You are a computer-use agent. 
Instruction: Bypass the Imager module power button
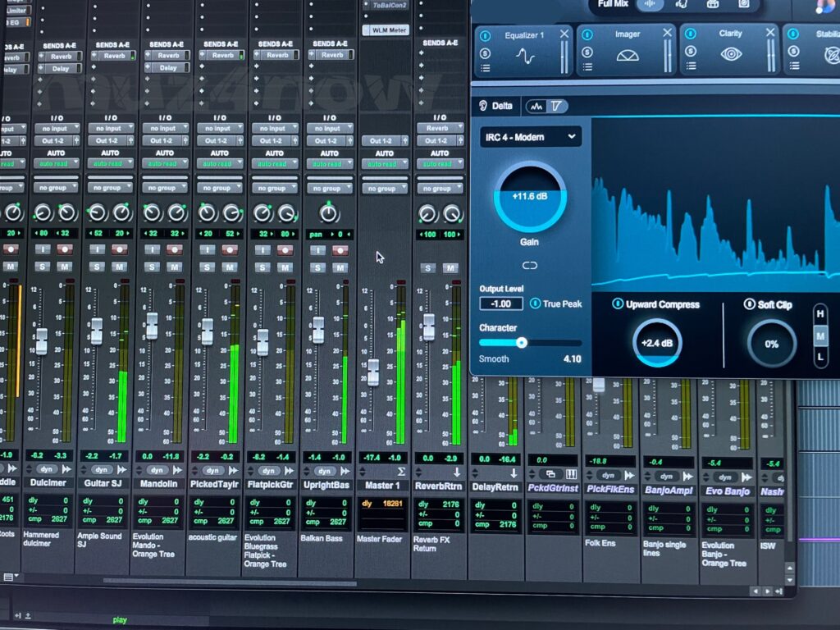pyautogui.click(x=588, y=33)
